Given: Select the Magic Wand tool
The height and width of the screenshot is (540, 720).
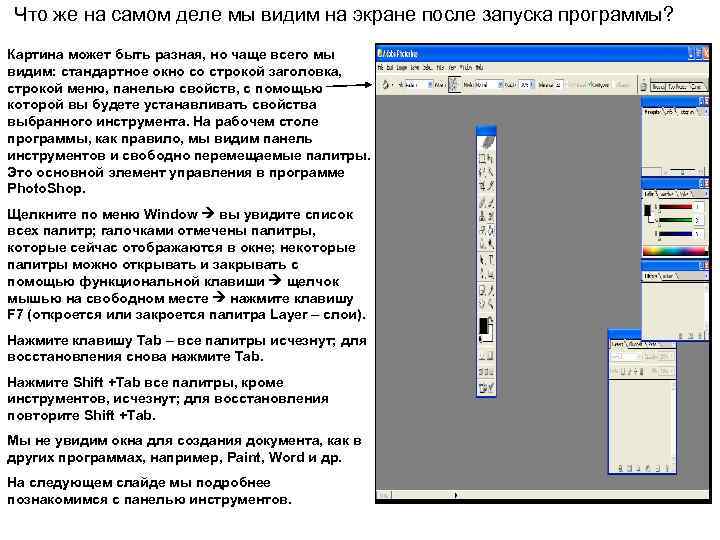Looking at the screenshot, I should click(490, 172).
